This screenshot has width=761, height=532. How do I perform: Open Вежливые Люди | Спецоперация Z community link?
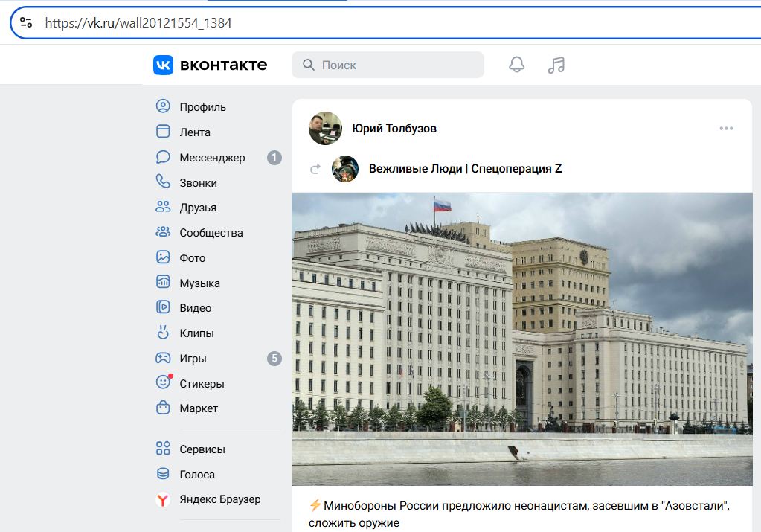[465, 169]
